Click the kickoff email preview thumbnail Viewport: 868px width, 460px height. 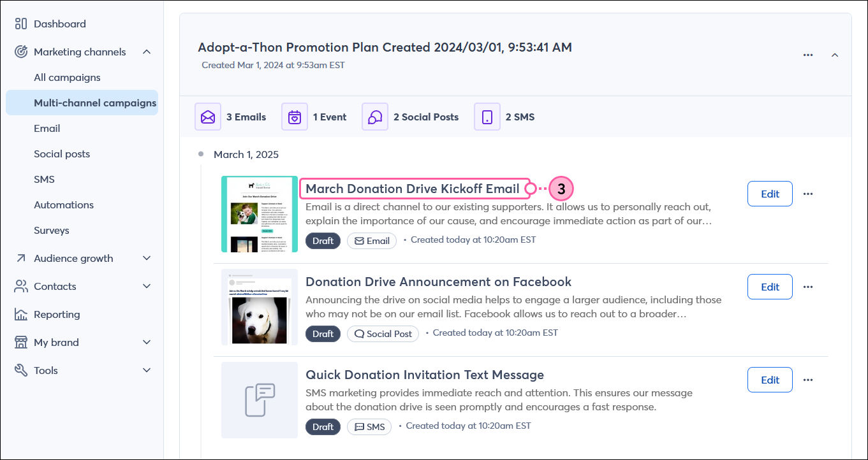click(x=260, y=214)
